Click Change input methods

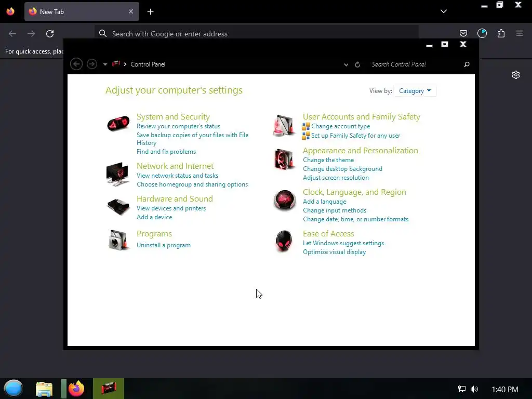click(x=335, y=210)
